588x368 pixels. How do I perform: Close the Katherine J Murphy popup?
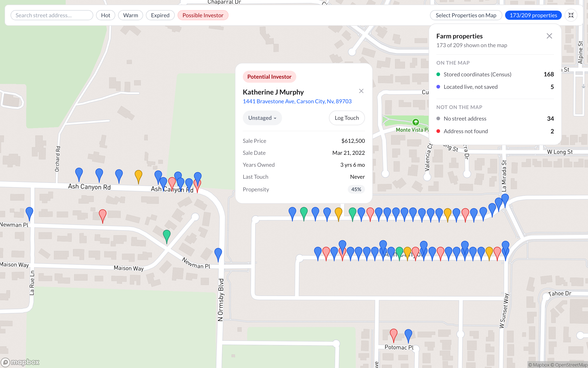361,91
